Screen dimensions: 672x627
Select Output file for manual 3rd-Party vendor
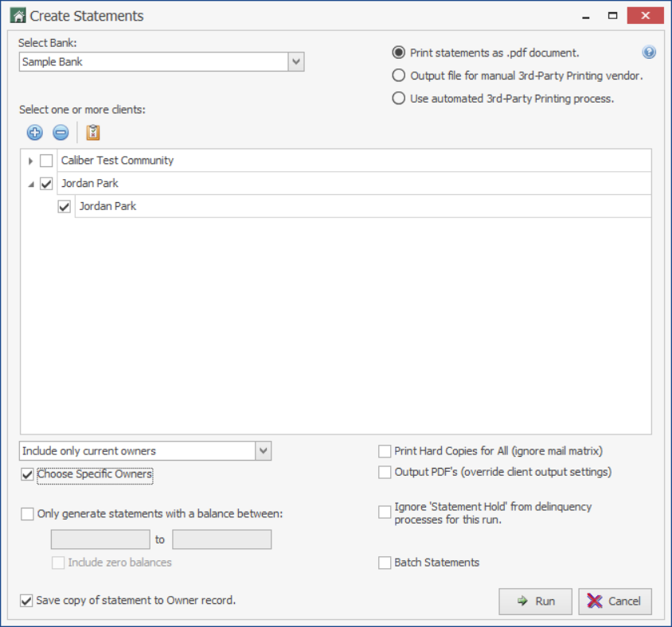399,76
